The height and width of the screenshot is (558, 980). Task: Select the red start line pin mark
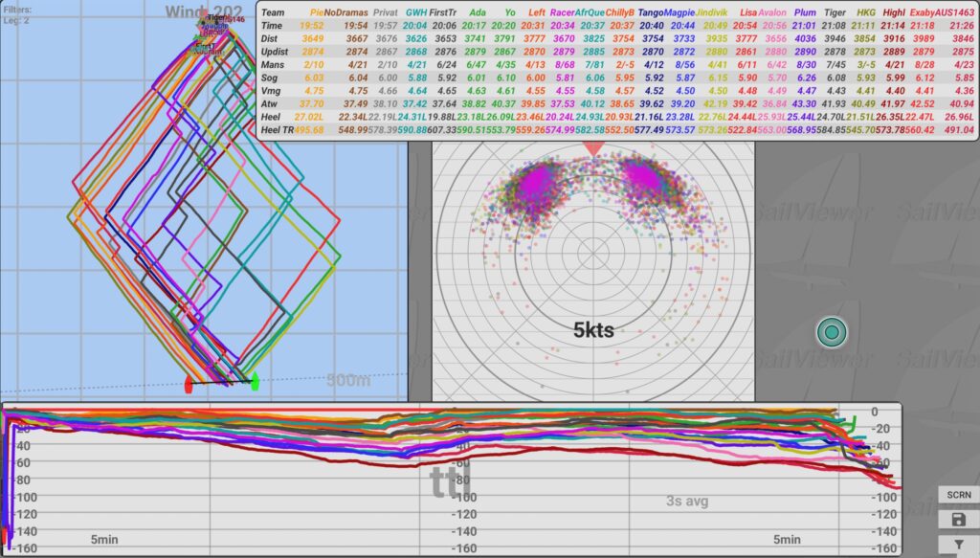189,385
